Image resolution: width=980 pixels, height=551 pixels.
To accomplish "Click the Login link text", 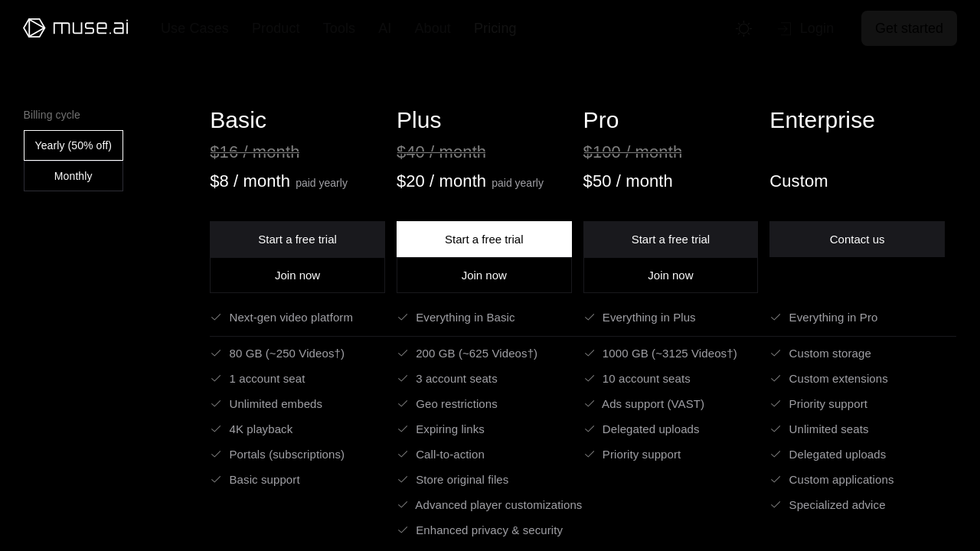I will [816, 28].
